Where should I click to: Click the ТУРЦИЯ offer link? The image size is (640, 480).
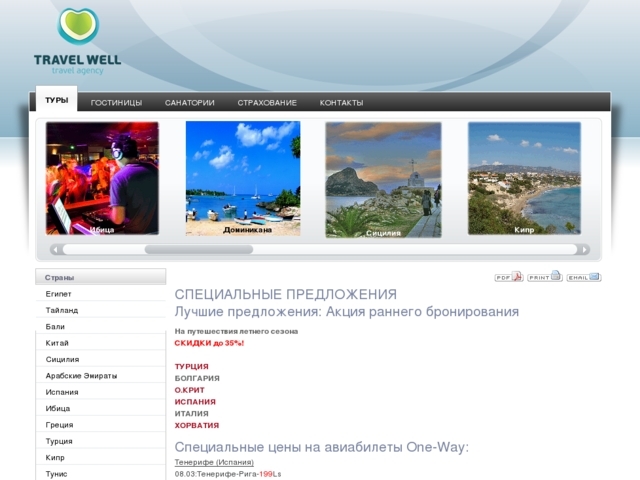(x=192, y=367)
